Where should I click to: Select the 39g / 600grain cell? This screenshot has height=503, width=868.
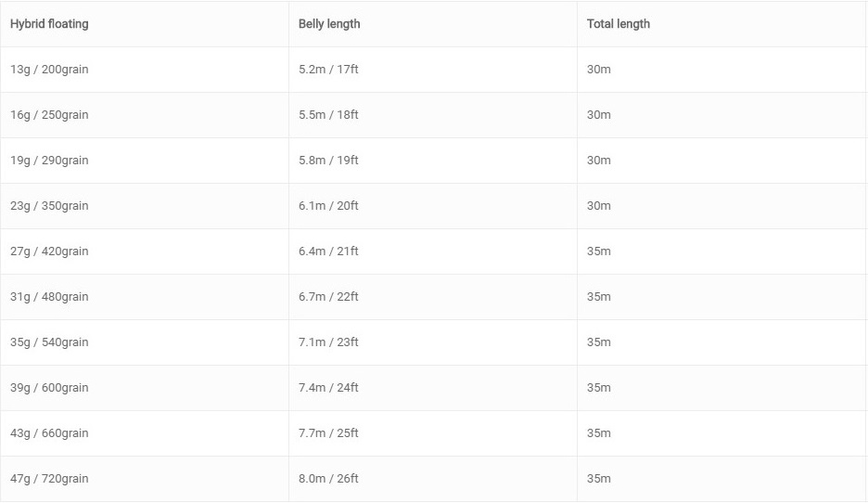(145, 388)
